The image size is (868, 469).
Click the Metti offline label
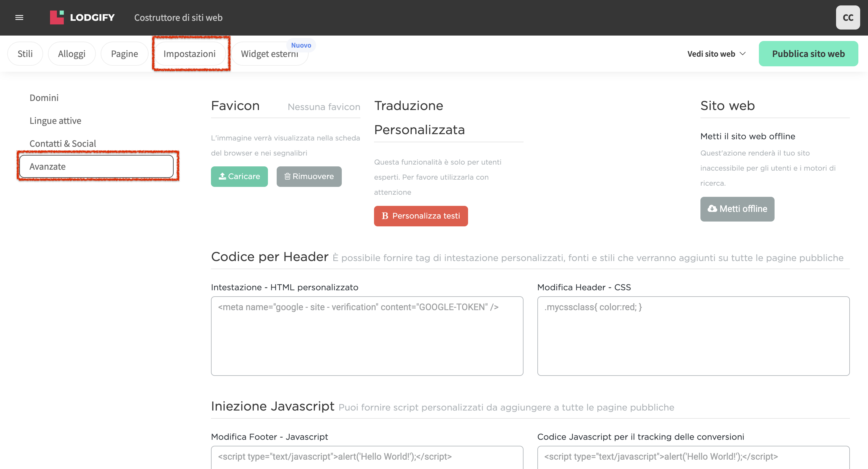(743, 209)
